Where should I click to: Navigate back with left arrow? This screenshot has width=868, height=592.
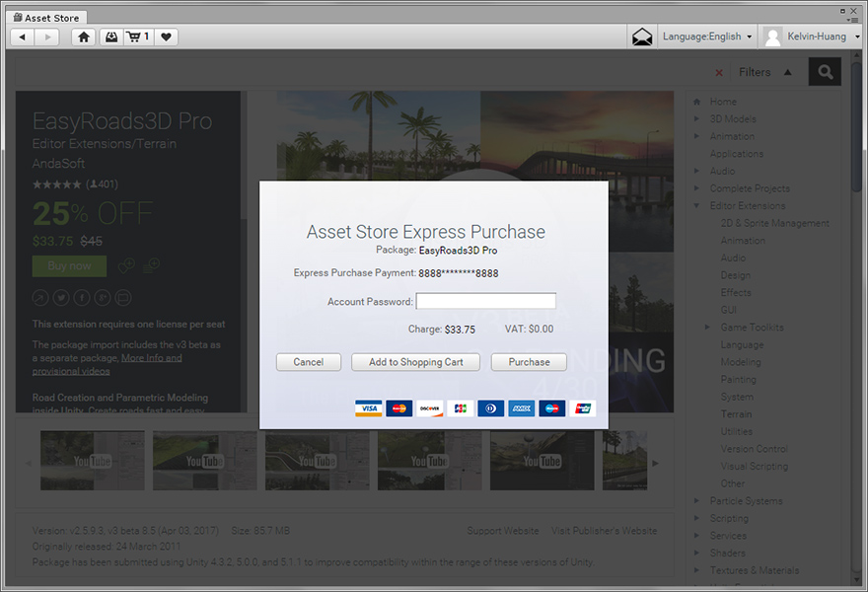(23, 37)
